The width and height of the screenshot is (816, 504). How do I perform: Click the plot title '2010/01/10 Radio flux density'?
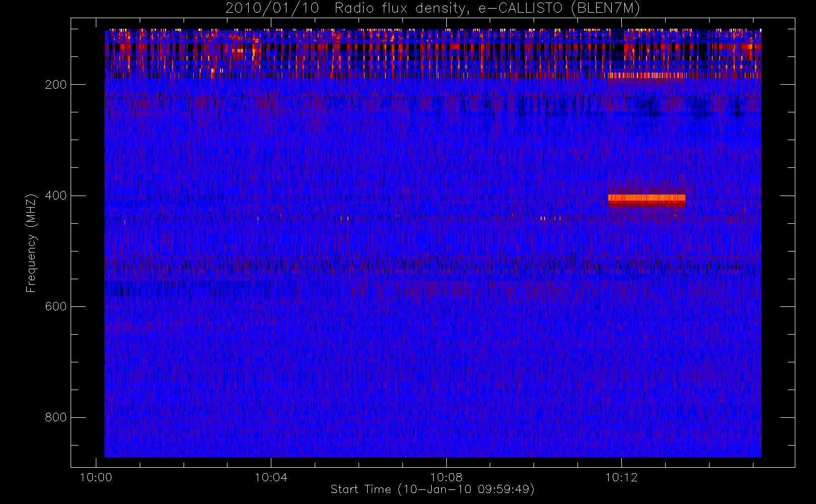point(432,9)
